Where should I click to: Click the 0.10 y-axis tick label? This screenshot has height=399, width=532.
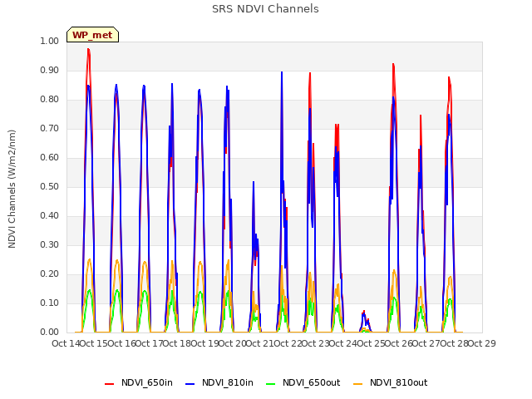50,303
